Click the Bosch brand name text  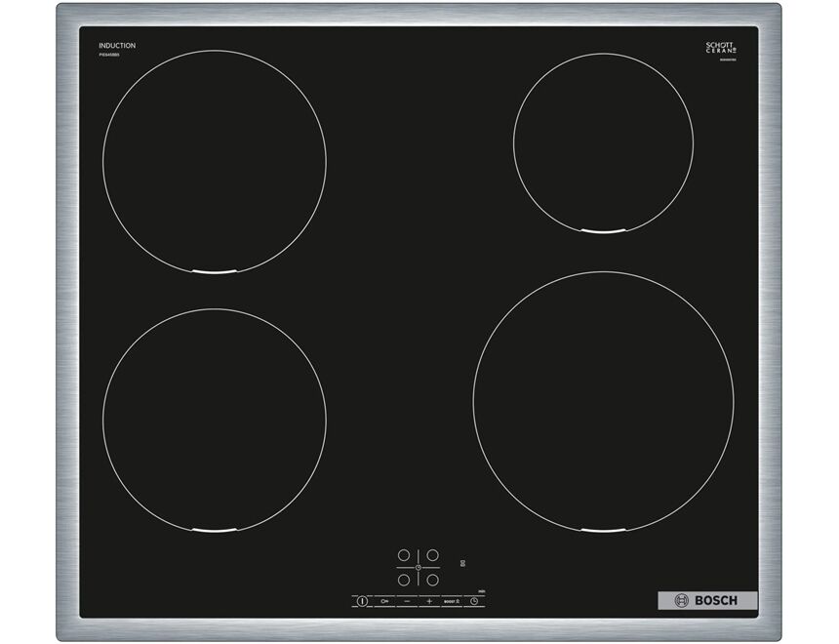(x=716, y=600)
